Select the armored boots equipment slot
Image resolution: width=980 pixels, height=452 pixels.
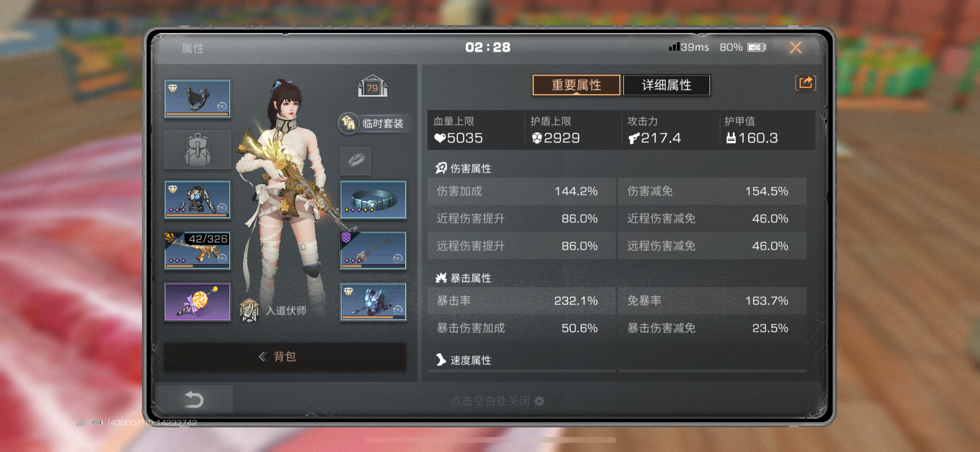tap(373, 302)
